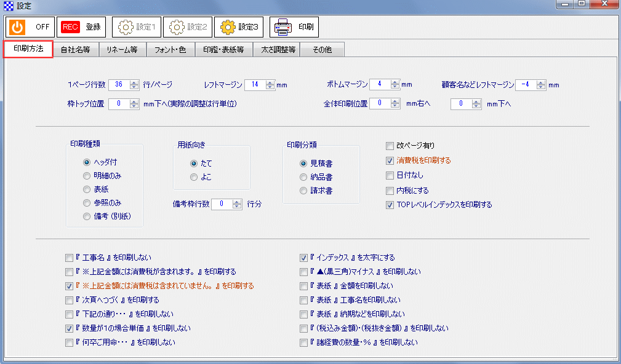Image resolution: width=621 pixels, height=364 pixels.
Task: Switch to the 自社名等 tab
Action: [76, 49]
